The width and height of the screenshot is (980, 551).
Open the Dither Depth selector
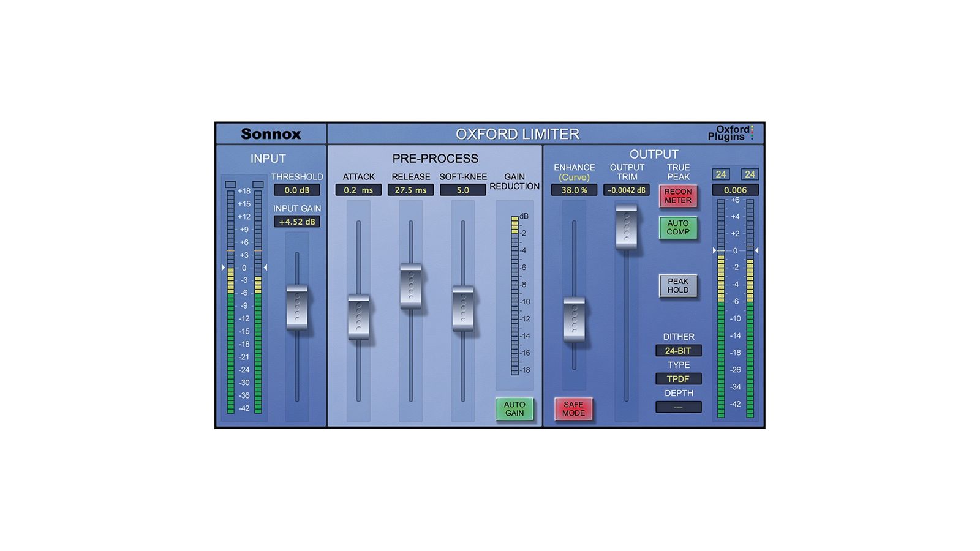678,407
